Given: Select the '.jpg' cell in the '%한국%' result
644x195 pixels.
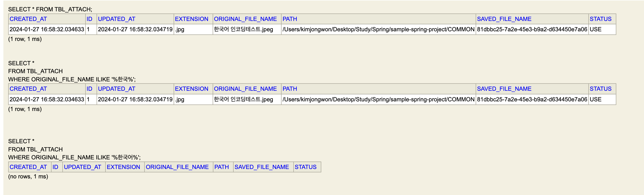Looking at the screenshot, I should (193, 99).
